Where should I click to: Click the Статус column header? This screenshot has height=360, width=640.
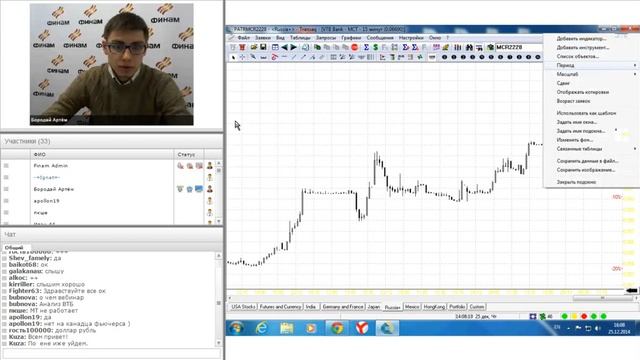[x=189, y=155]
